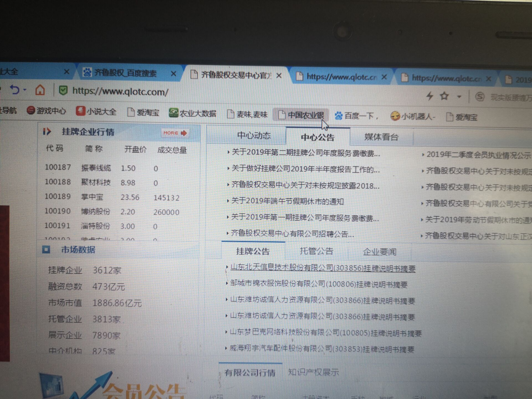The width and height of the screenshot is (532, 399).
Task: Click the Sogou search engine icon
Action: tap(480, 97)
